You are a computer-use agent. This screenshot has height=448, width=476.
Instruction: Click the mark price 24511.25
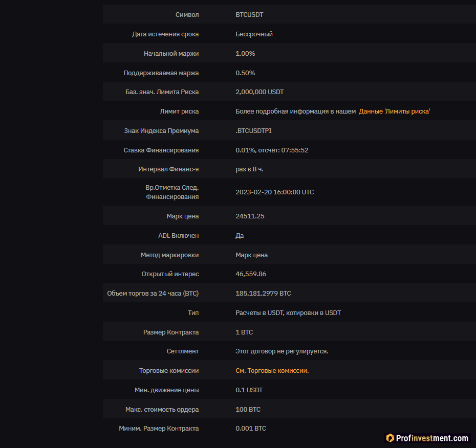(x=250, y=216)
